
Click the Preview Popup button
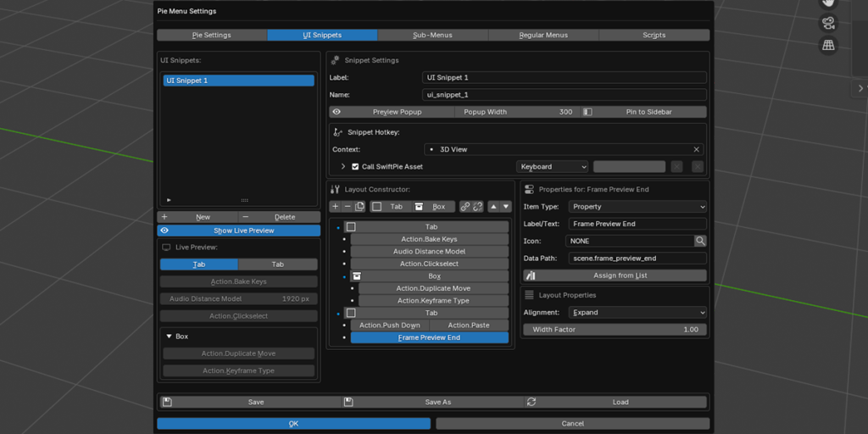pos(392,112)
